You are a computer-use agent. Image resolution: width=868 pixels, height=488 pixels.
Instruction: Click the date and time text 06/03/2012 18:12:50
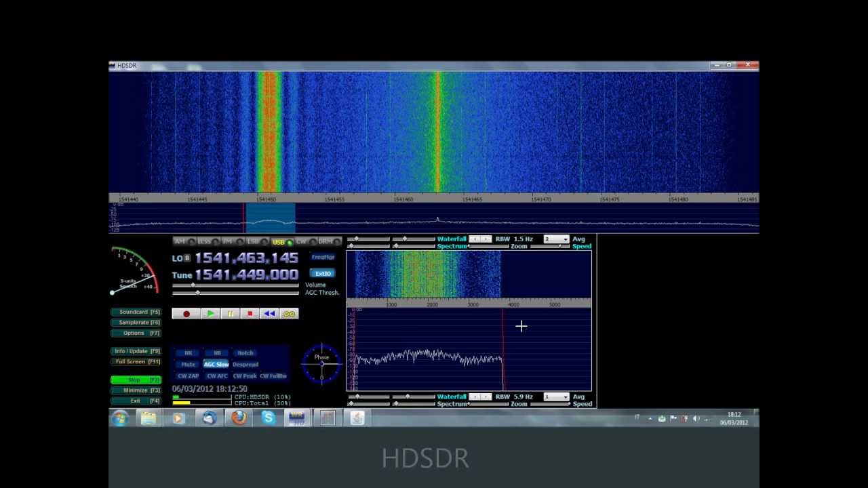pos(210,389)
